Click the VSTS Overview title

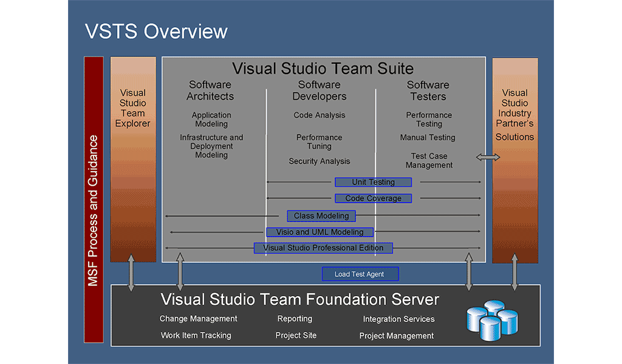click(x=156, y=32)
